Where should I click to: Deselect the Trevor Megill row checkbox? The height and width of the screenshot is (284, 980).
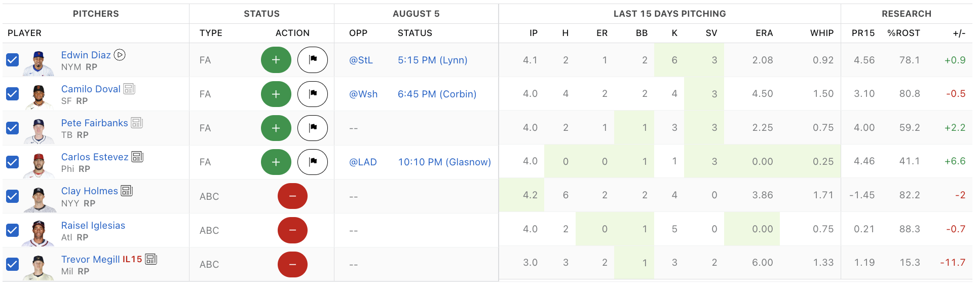[12, 264]
